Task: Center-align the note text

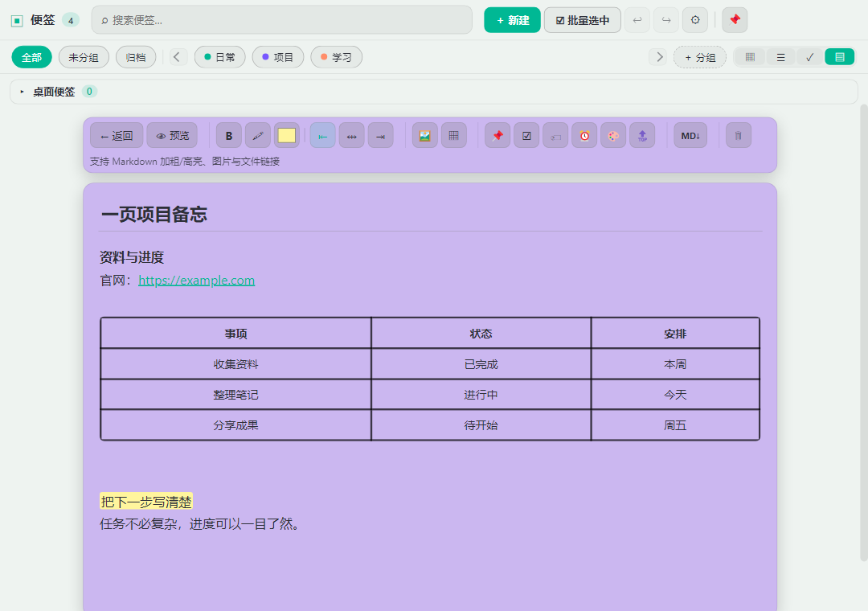Action: click(x=351, y=136)
